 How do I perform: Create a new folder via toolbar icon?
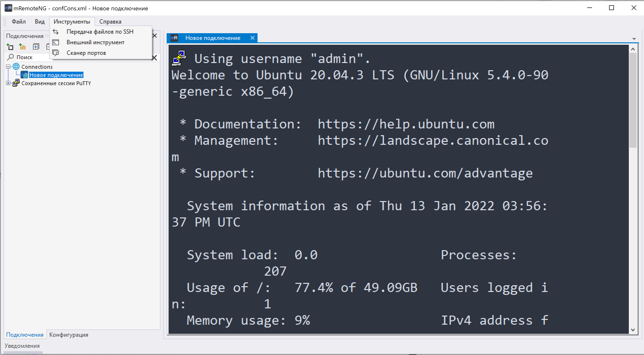pyautogui.click(x=23, y=46)
